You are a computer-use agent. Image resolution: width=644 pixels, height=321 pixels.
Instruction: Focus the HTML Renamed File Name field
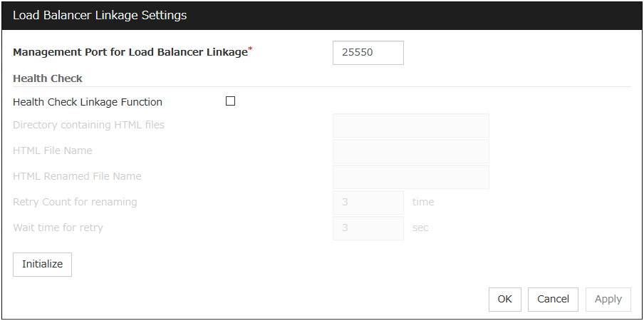[x=410, y=177]
